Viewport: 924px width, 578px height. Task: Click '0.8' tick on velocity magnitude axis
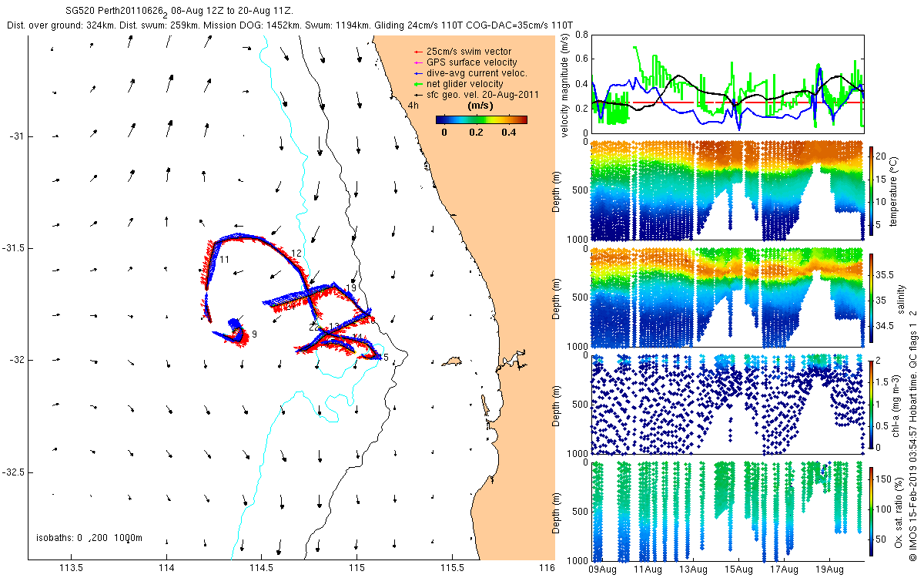pos(582,35)
